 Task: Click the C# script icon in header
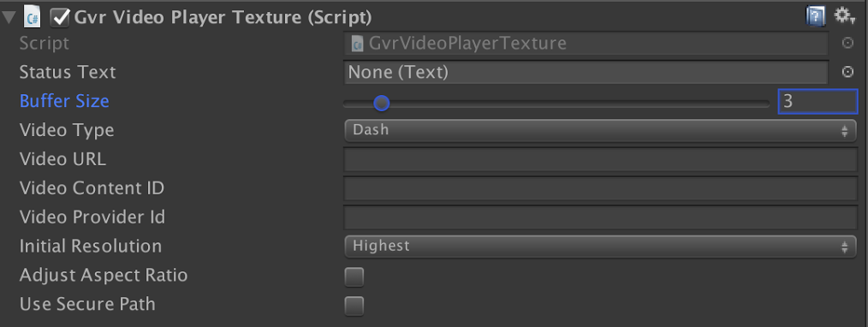point(33,18)
